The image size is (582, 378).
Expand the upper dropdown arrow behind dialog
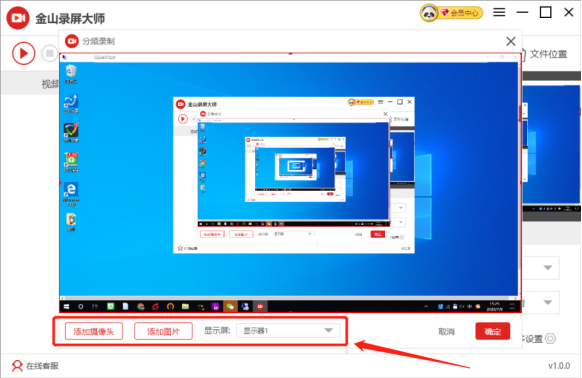pyautogui.click(x=548, y=268)
